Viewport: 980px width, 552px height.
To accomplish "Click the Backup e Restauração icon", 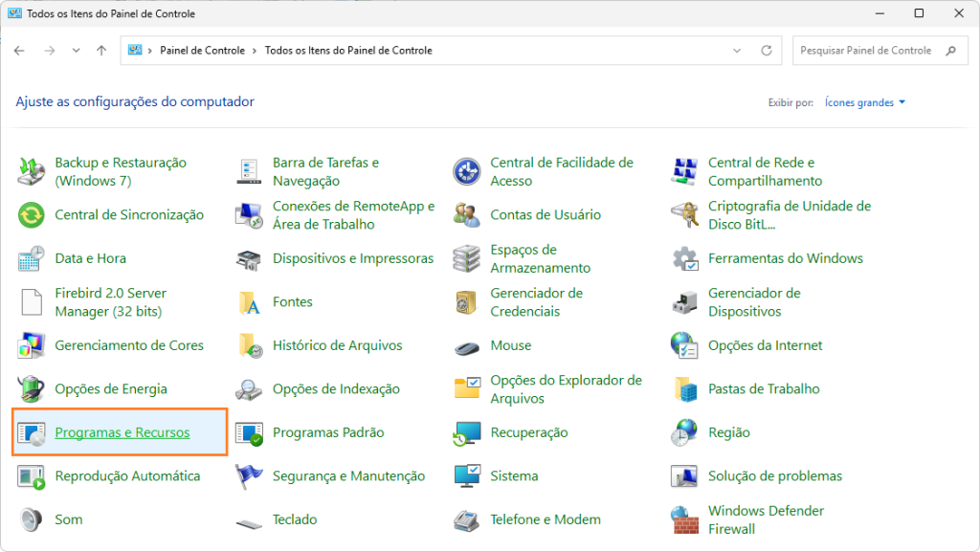I will (32, 172).
